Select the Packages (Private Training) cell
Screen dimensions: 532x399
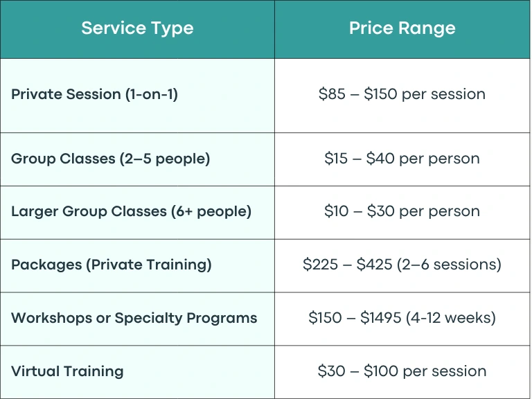pyautogui.click(x=137, y=266)
